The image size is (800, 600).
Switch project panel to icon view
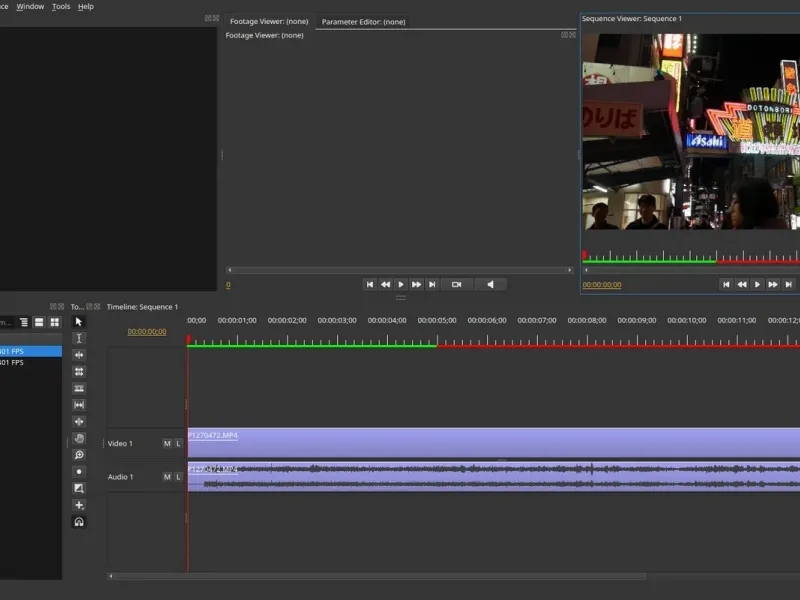(x=54, y=322)
